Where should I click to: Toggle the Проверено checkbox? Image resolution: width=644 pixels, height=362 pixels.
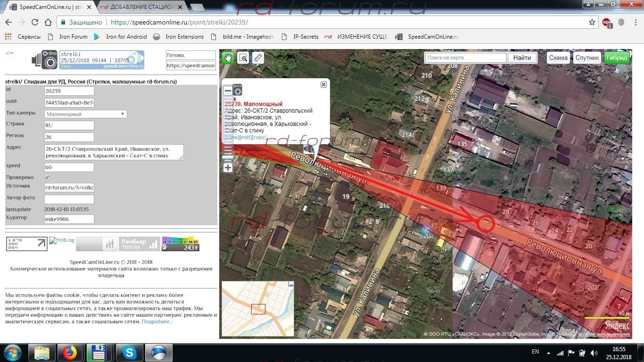pos(47,177)
